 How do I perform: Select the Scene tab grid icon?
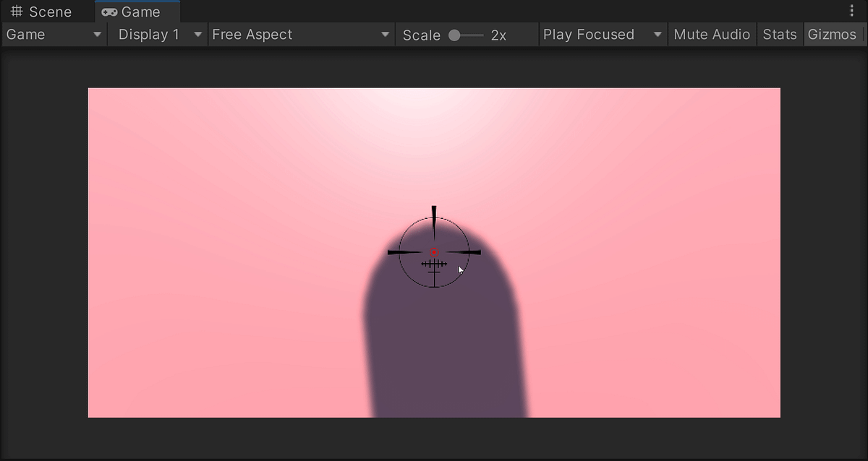pyautogui.click(x=16, y=11)
